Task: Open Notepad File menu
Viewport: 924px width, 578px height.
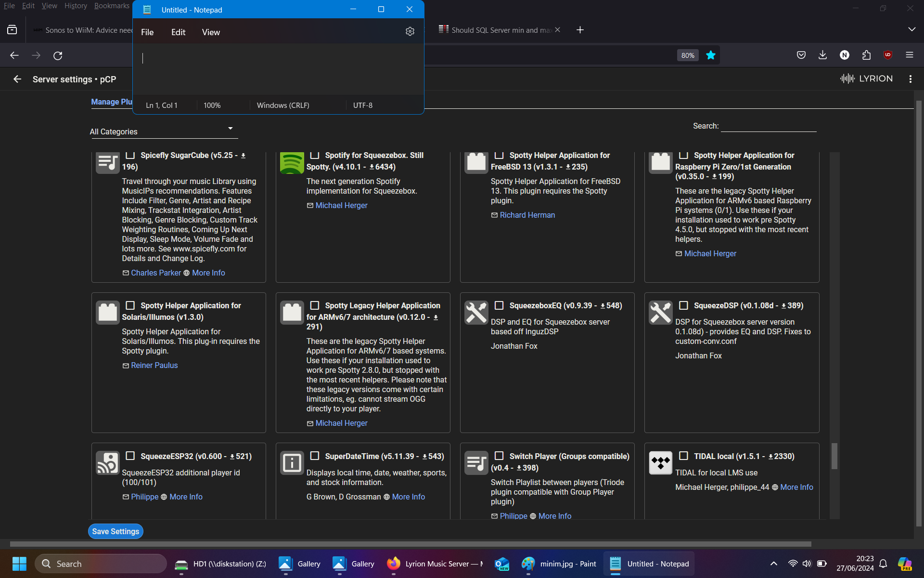Action: [x=147, y=32]
